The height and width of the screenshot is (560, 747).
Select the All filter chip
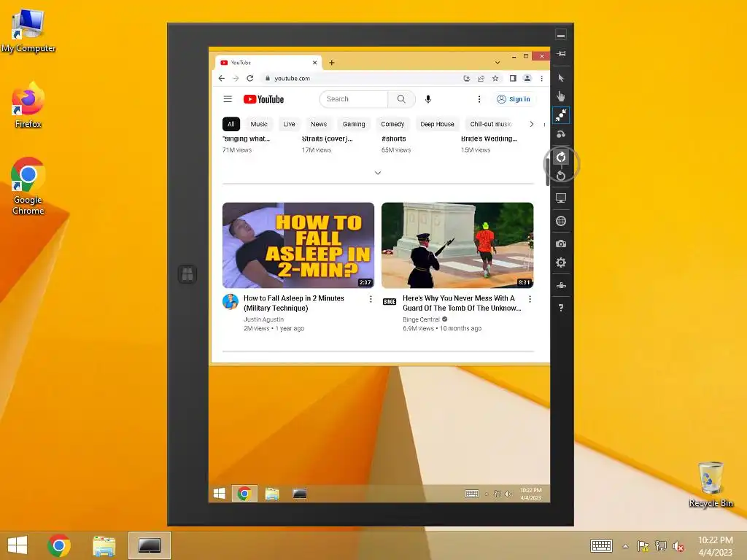pos(231,124)
